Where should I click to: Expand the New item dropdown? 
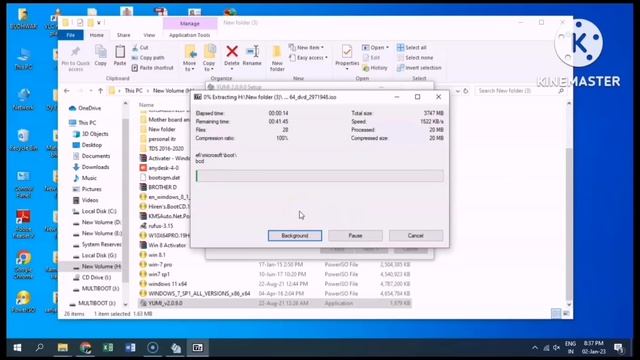pyautogui.click(x=306, y=48)
